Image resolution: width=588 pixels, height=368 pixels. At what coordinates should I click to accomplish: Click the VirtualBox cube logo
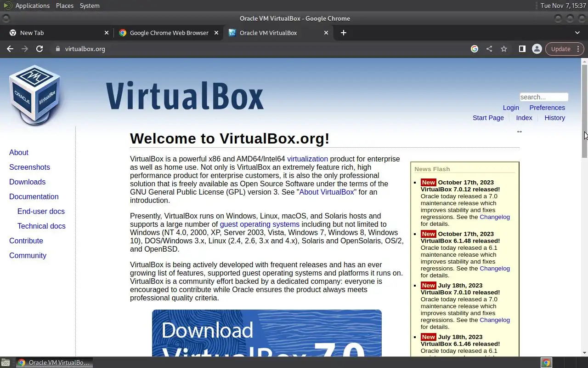(x=35, y=96)
